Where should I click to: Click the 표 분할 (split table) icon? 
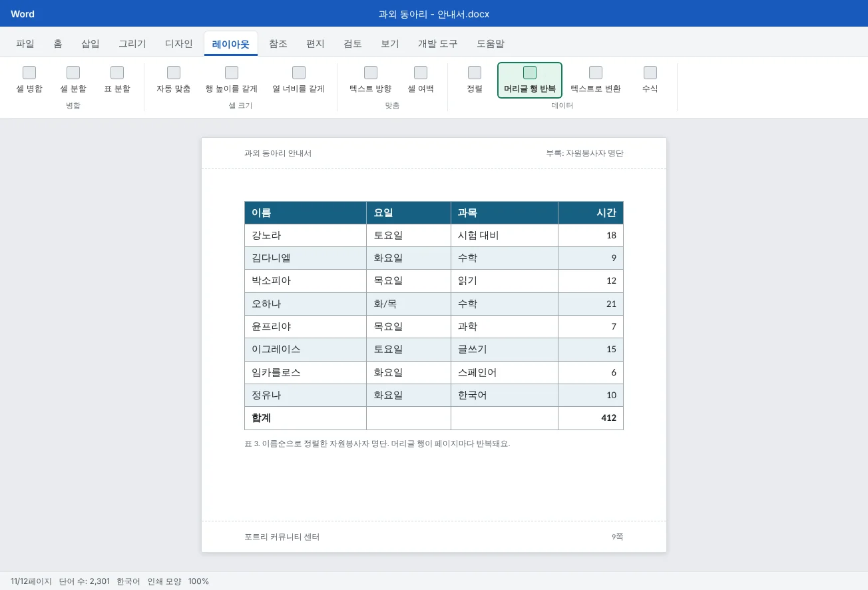(x=117, y=73)
